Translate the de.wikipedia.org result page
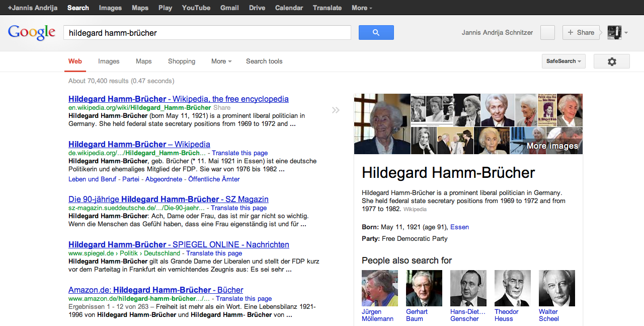The width and height of the screenshot is (644, 326). click(x=239, y=153)
